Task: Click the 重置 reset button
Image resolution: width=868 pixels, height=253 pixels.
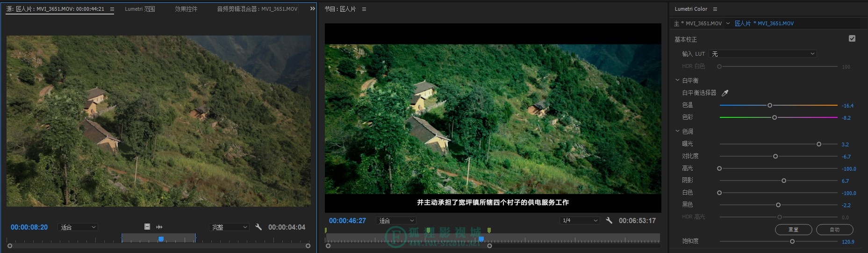Action: [x=793, y=230]
